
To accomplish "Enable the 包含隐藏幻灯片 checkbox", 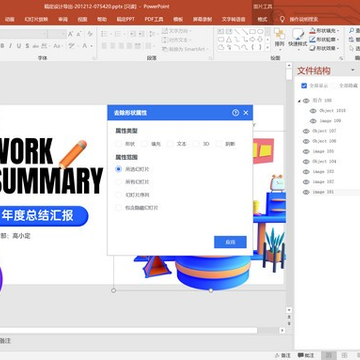I will pos(118,208).
